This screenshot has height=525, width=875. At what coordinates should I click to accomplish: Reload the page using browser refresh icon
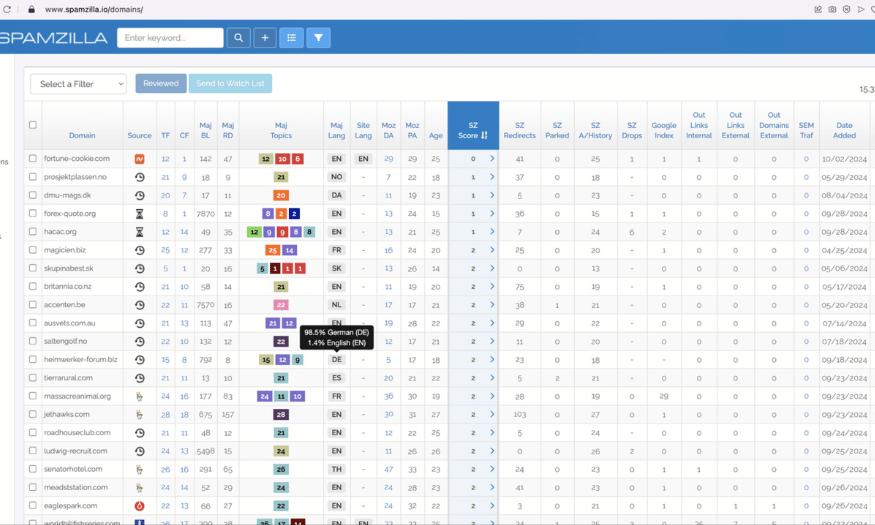(7, 9)
